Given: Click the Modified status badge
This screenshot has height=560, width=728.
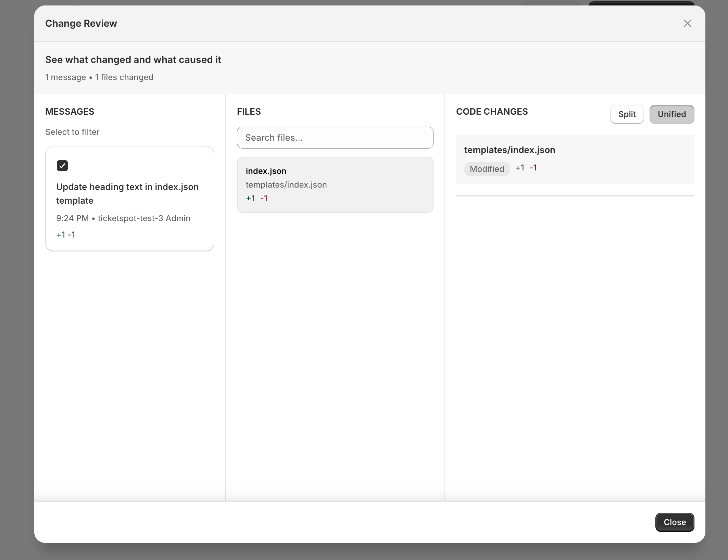Looking at the screenshot, I should point(487,169).
